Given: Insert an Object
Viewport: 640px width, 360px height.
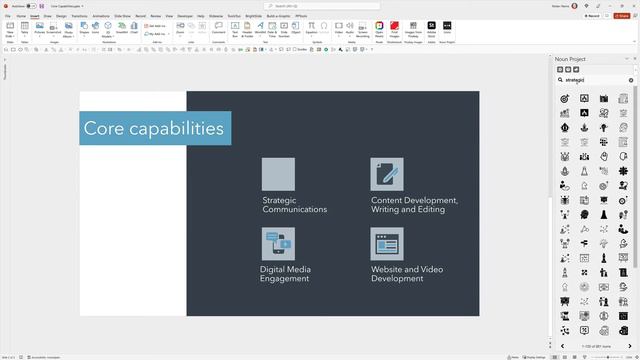Looking at the screenshot, I should (x=296, y=28).
